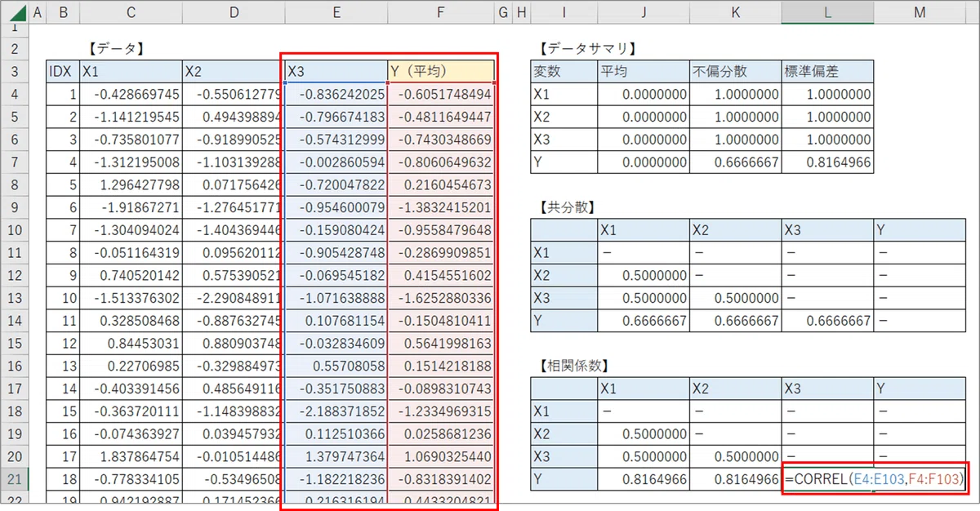Screen dimensions: 980x511
Task: Click the 不偏分散 header cell
Action: coord(735,72)
